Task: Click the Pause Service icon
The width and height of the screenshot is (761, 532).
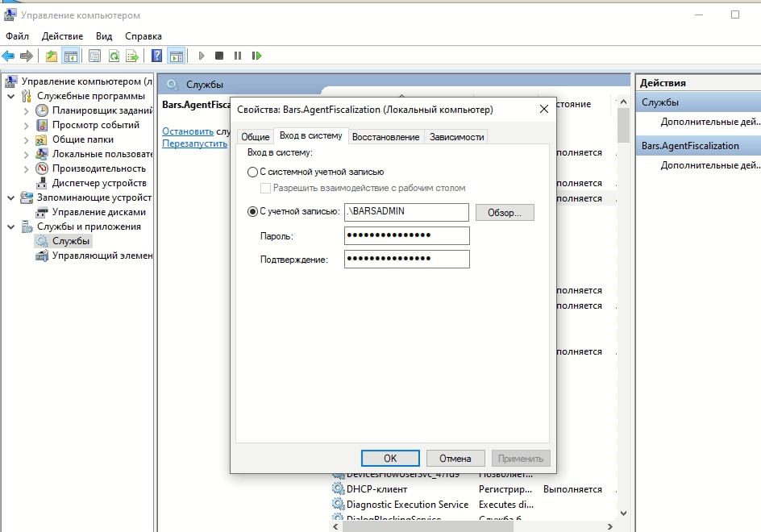Action: tap(238, 56)
